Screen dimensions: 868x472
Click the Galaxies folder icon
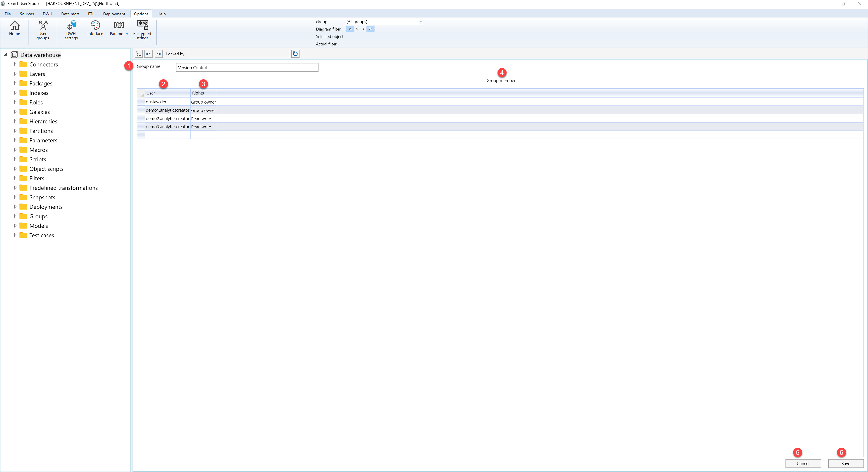pyautogui.click(x=23, y=112)
